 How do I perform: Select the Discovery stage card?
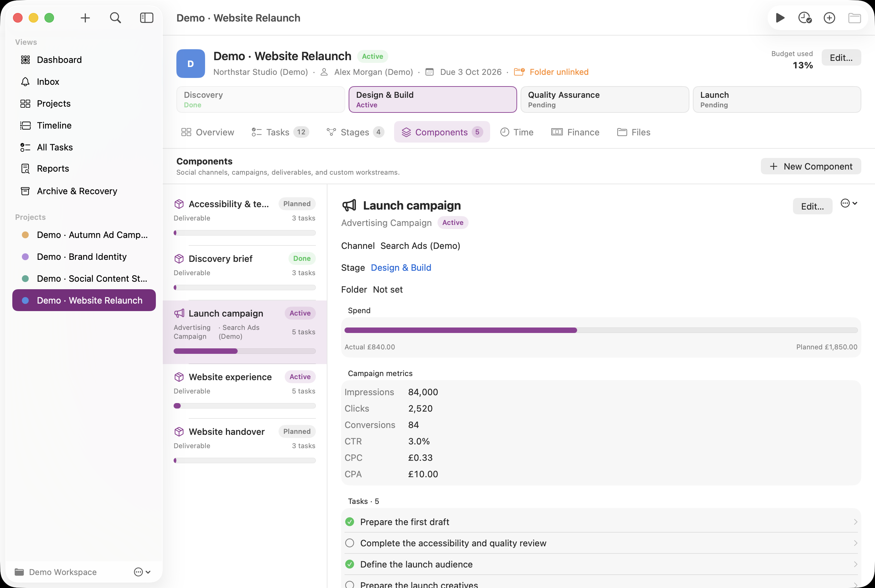pyautogui.click(x=260, y=99)
